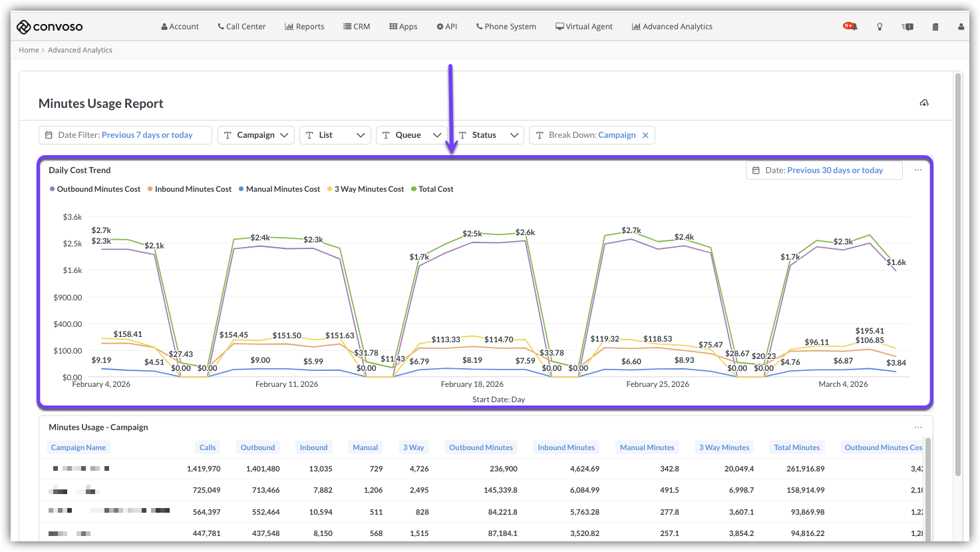Open Daily Cost Trend three-dot options
The height and width of the screenshot is (552, 980).
point(918,170)
